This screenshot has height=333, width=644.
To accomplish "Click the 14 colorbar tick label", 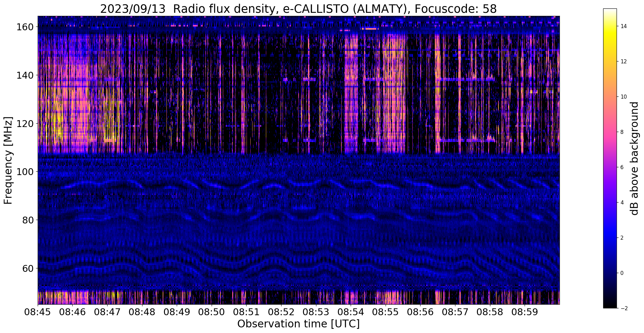I will [624, 26].
